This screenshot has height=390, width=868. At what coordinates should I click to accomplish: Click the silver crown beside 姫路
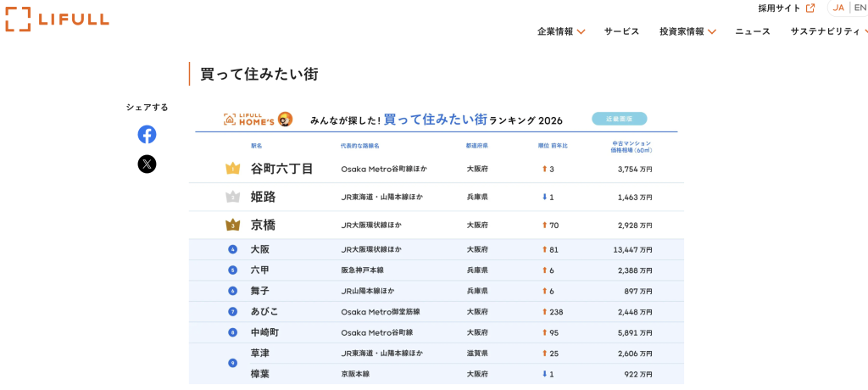pyautogui.click(x=232, y=197)
